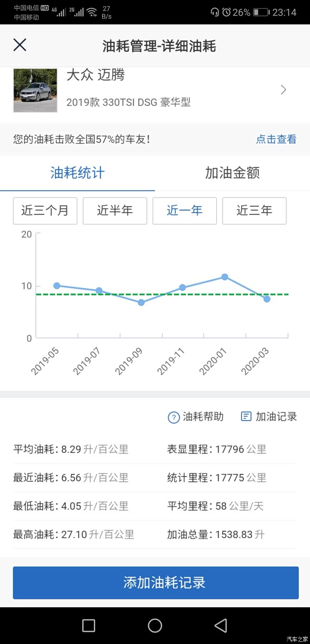Open the 加油记录 list icon
This screenshot has height=644, width=310.
[x=246, y=416]
